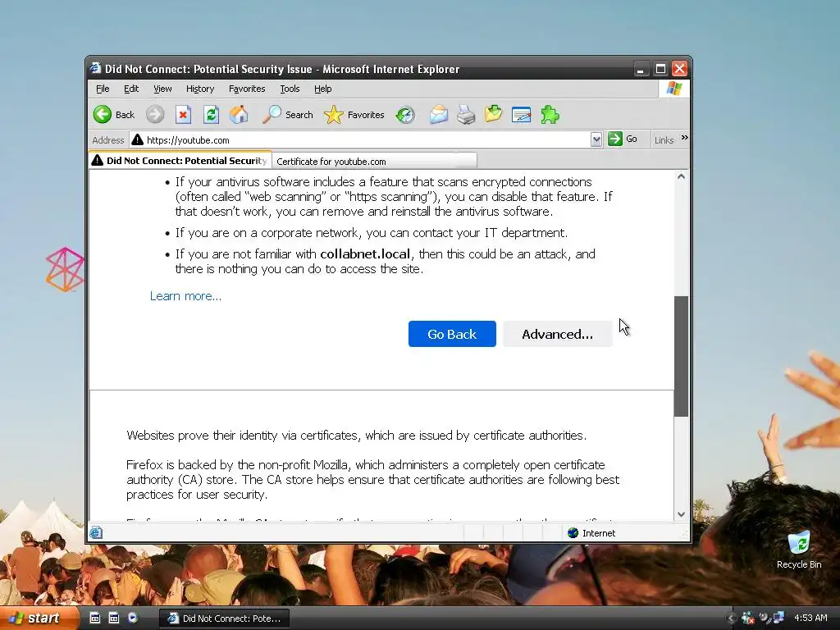Open the History menu
The height and width of the screenshot is (630, 840).
(x=200, y=89)
